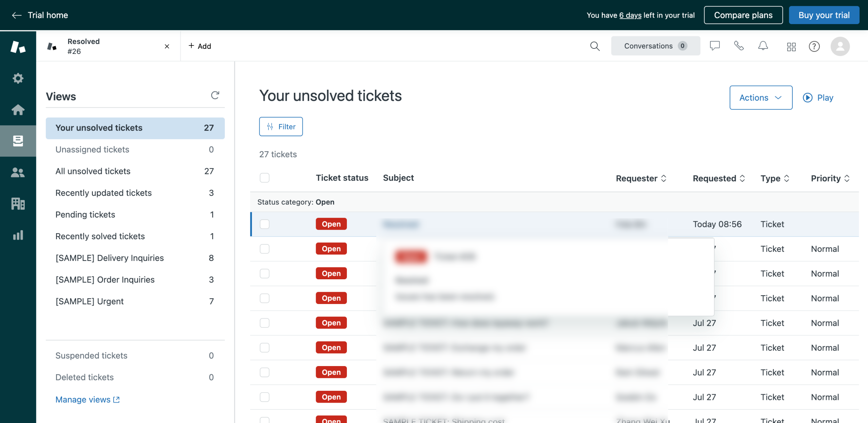Open the Admin settings gear icon
The image size is (868, 423).
(18, 78)
